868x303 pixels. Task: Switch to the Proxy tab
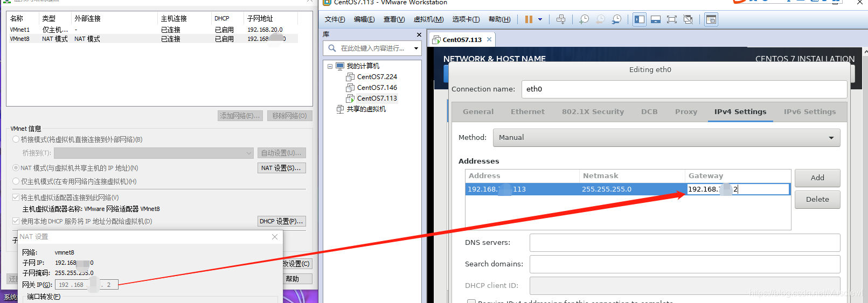point(686,112)
